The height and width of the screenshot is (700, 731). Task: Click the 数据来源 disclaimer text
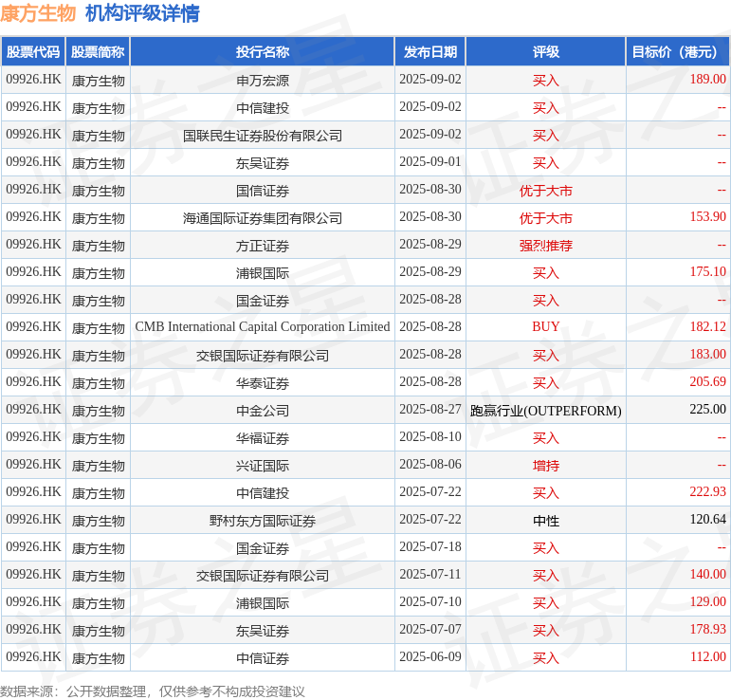(153, 691)
